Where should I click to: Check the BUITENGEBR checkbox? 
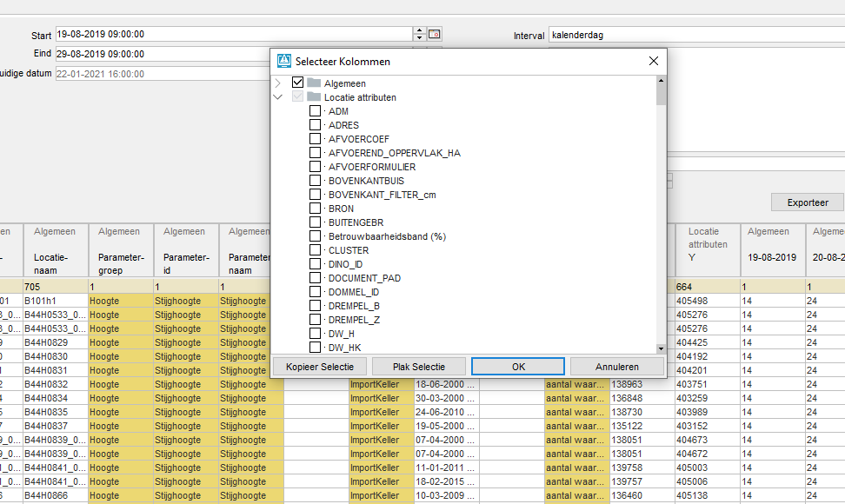[316, 222]
